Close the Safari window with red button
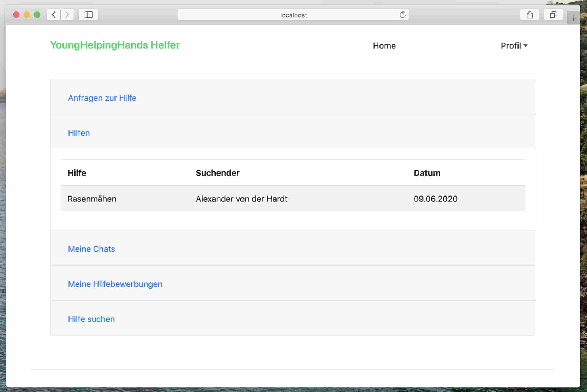Image resolution: width=587 pixels, height=392 pixels. point(16,15)
